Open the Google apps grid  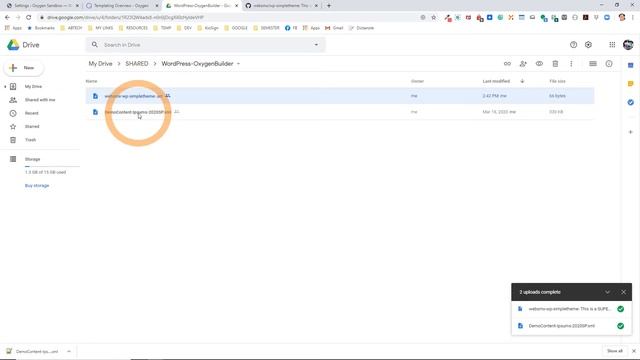(612, 45)
